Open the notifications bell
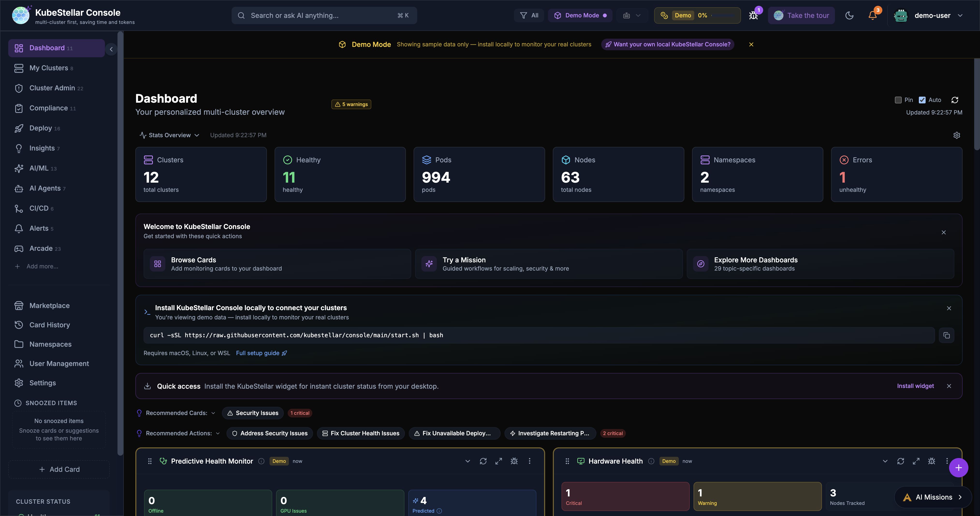980x516 pixels. pyautogui.click(x=872, y=15)
